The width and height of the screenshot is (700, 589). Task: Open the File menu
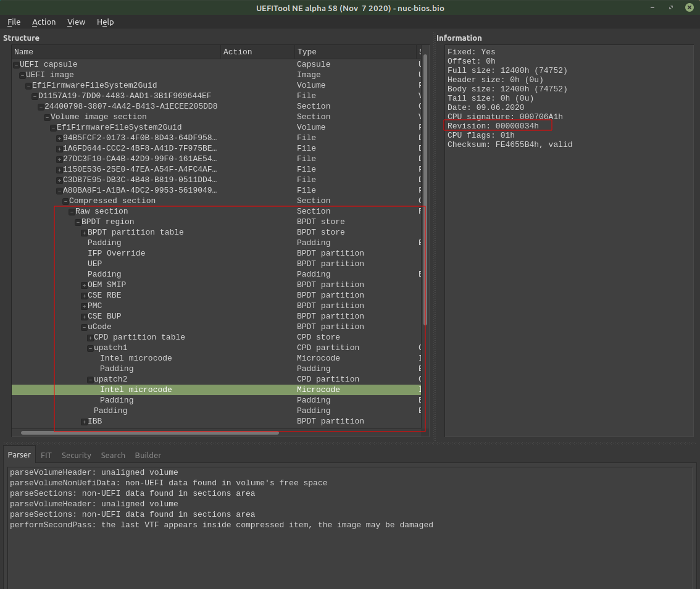(14, 22)
